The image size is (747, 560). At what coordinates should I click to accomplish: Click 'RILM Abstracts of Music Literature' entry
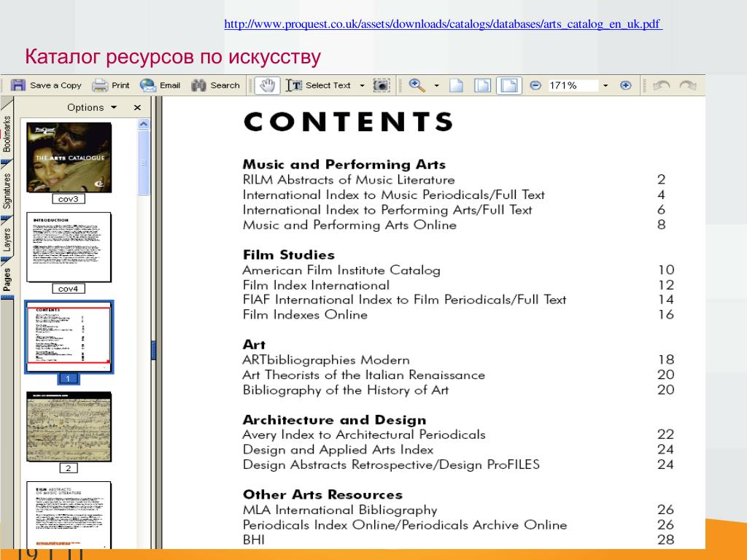[x=349, y=180]
